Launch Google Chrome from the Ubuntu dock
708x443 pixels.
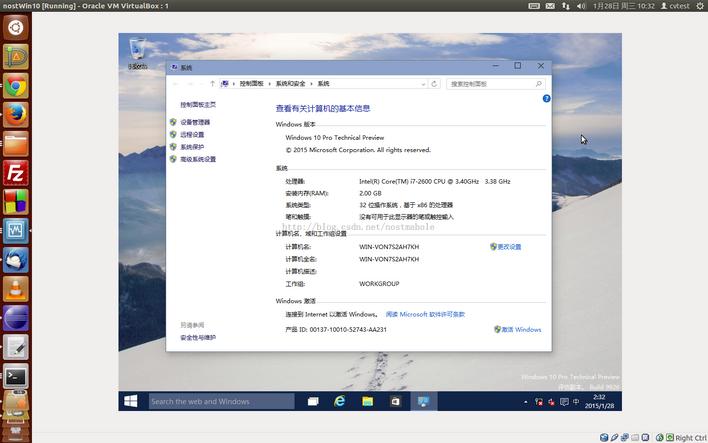click(x=16, y=86)
